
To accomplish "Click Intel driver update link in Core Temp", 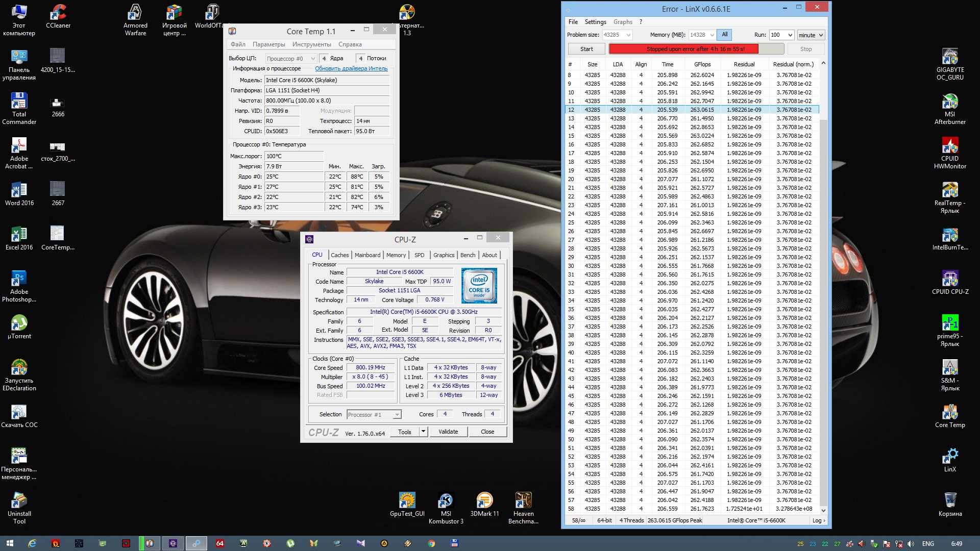I will (x=351, y=68).
